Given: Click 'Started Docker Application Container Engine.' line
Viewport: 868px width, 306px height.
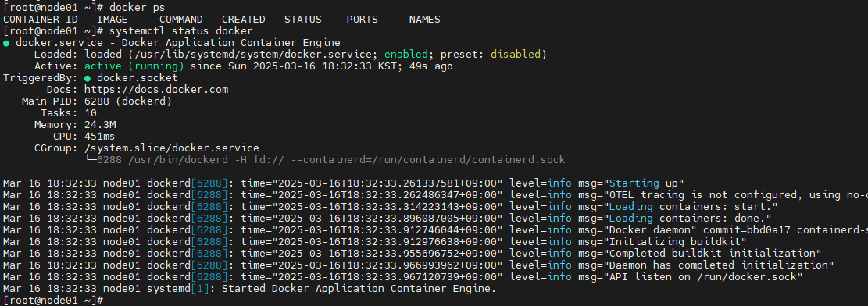Looking at the screenshot, I should coord(359,289).
